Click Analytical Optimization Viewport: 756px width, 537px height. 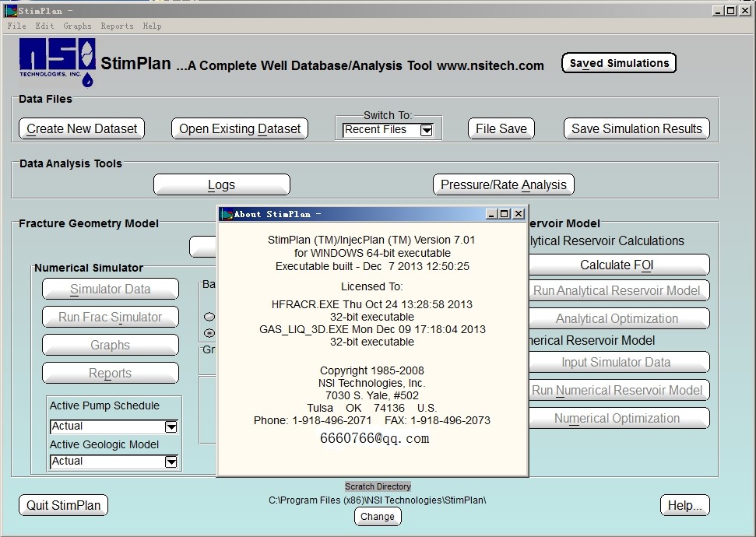(x=619, y=318)
